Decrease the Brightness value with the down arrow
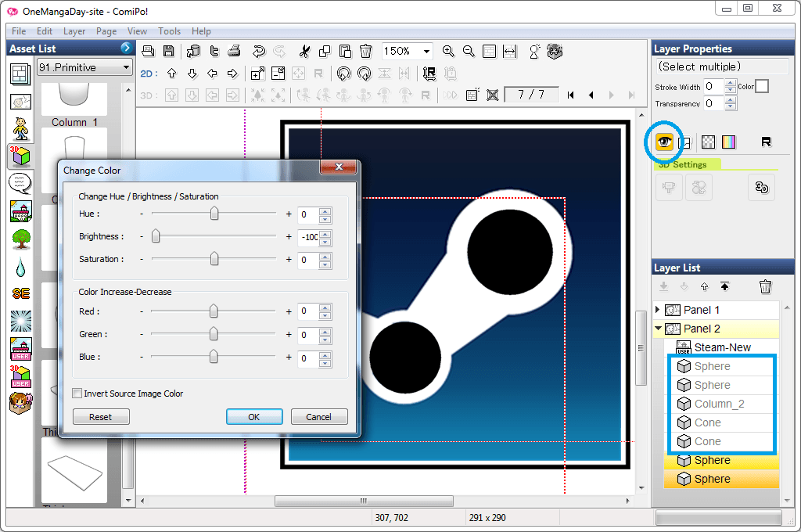Image resolution: width=801 pixels, height=532 pixels. click(325, 241)
